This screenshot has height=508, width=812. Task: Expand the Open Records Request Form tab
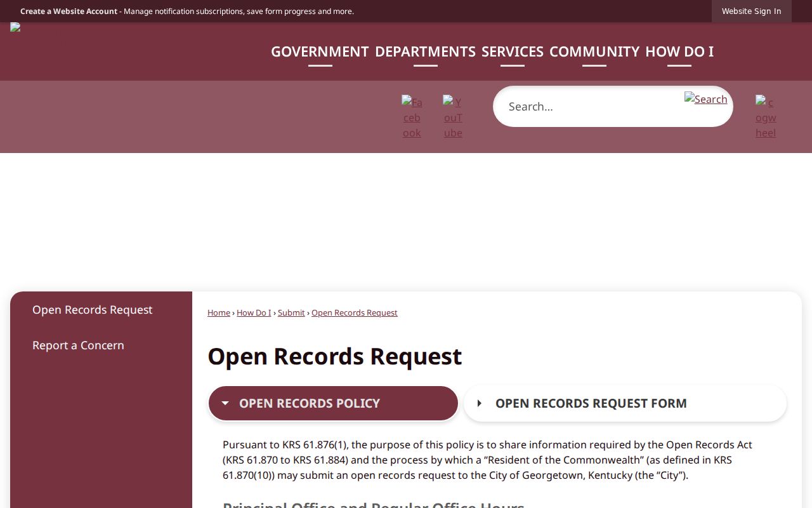click(x=625, y=403)
